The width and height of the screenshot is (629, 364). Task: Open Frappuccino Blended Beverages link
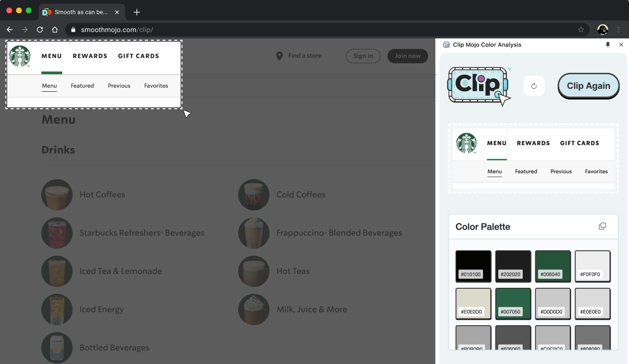pos(339,233)
